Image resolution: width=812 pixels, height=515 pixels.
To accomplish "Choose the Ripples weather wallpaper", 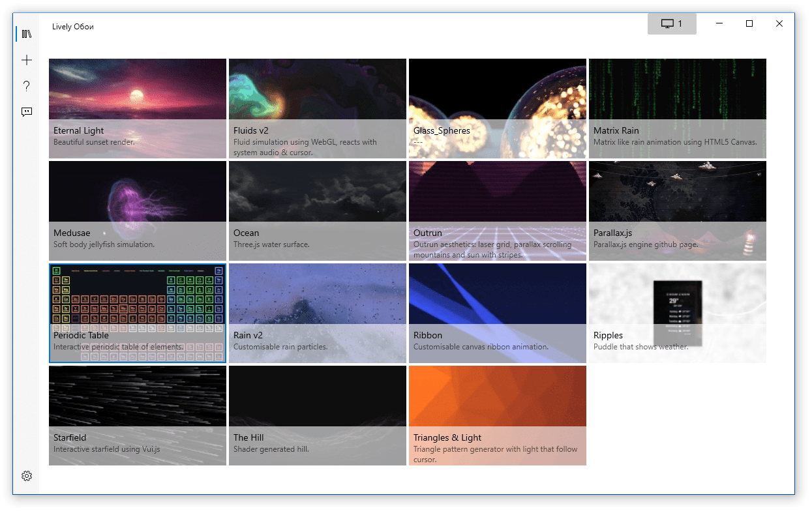I will [x=678, y=312].
